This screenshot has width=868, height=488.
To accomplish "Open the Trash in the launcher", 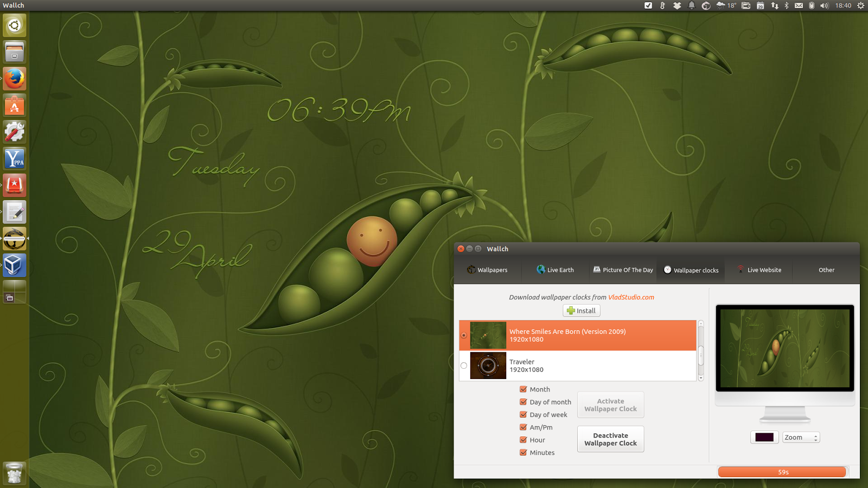I will pyautogui.click(x=15, y=473).
